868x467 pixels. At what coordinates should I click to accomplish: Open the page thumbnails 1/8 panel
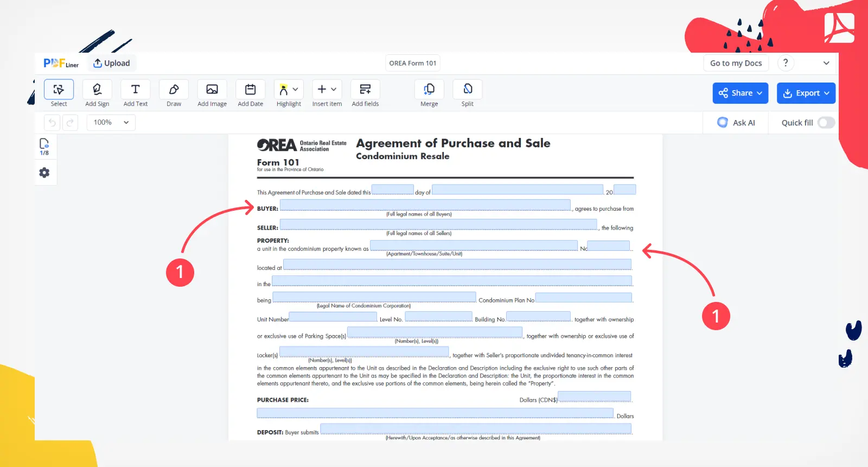(x=44, y=147)
